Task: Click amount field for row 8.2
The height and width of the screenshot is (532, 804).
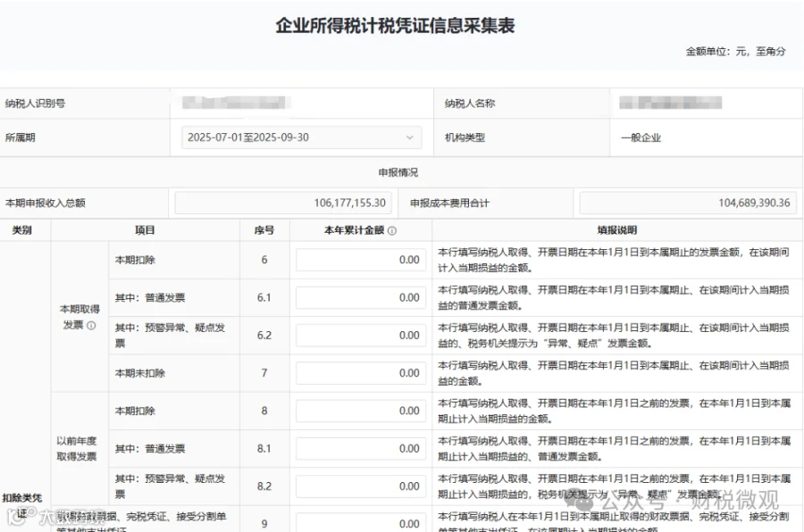Action: [361, 486]
